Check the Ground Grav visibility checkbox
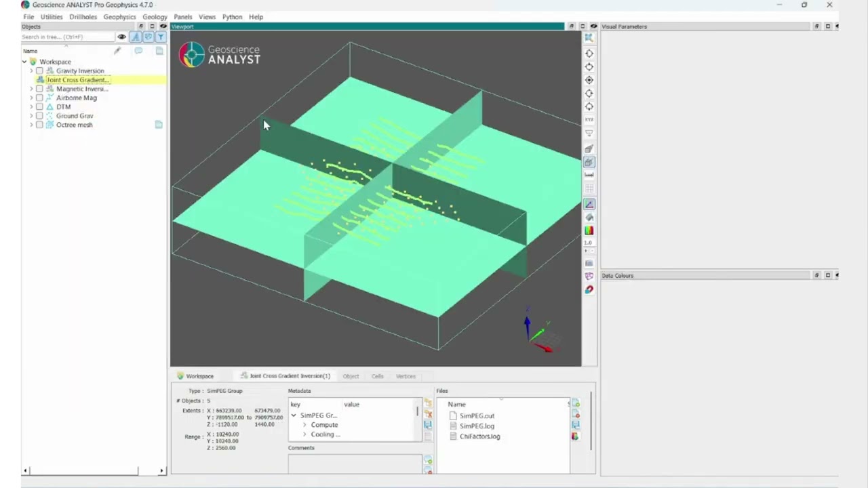This screenshot has width=868, height=488. (x=39, y=116)
